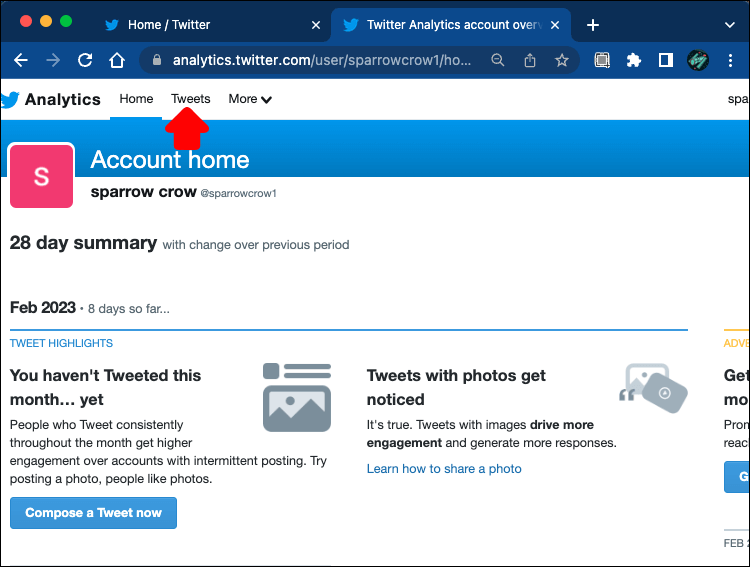Click the photo post illustration icon
The image size is (750, 567).
pyautogui.click(x=297, y=397)
